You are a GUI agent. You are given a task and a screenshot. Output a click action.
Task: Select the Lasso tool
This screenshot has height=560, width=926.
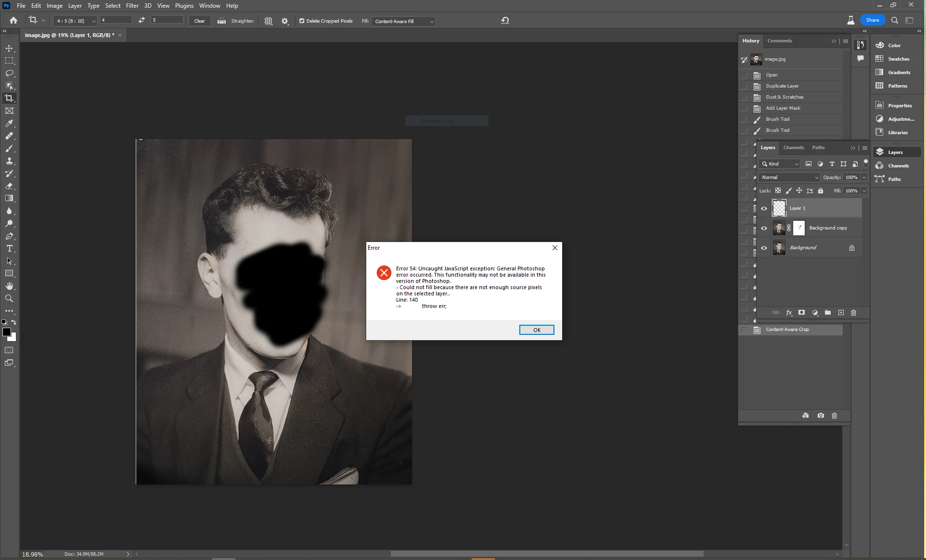pyautogui.click(x=9, y=73)
